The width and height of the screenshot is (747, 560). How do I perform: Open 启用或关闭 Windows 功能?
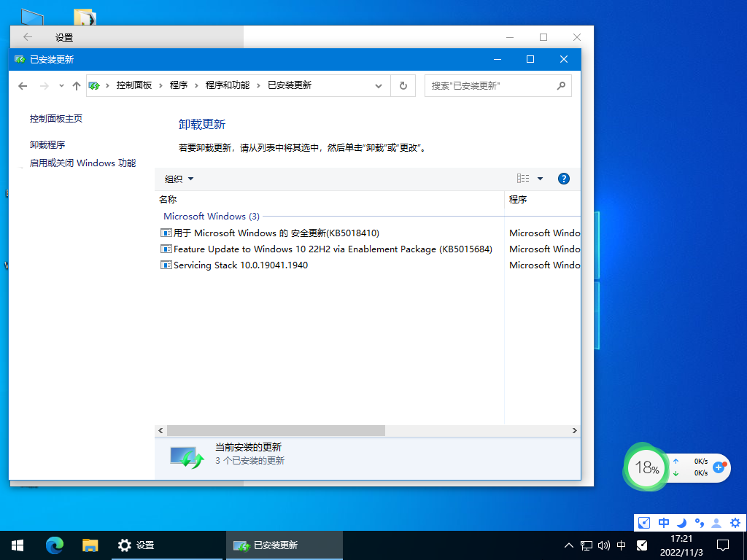click(82, 163)
